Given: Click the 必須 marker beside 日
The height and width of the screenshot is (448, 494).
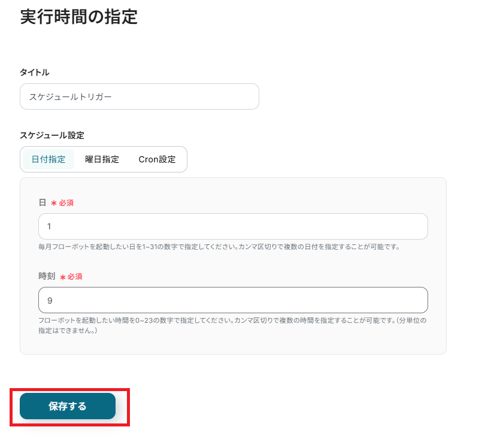Looking at the screenshot, I should pyautogui.click(x=66, y=203).
